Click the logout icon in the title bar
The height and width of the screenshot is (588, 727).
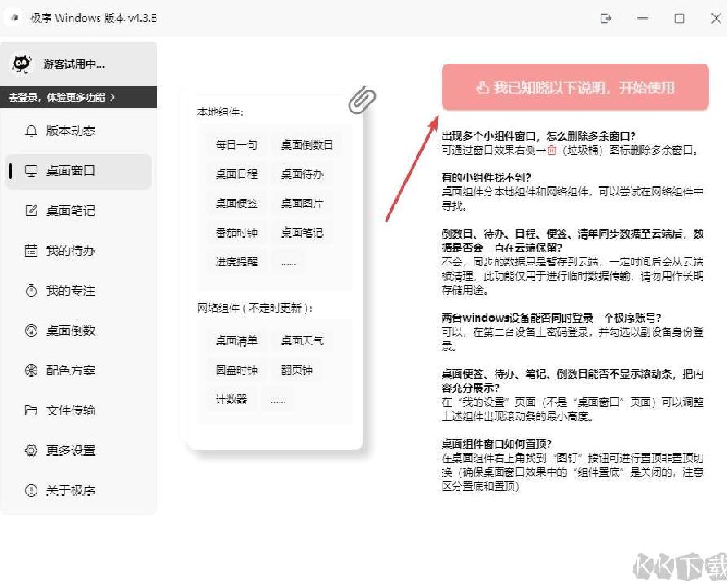pyautogui.click(x=606, y=18)
